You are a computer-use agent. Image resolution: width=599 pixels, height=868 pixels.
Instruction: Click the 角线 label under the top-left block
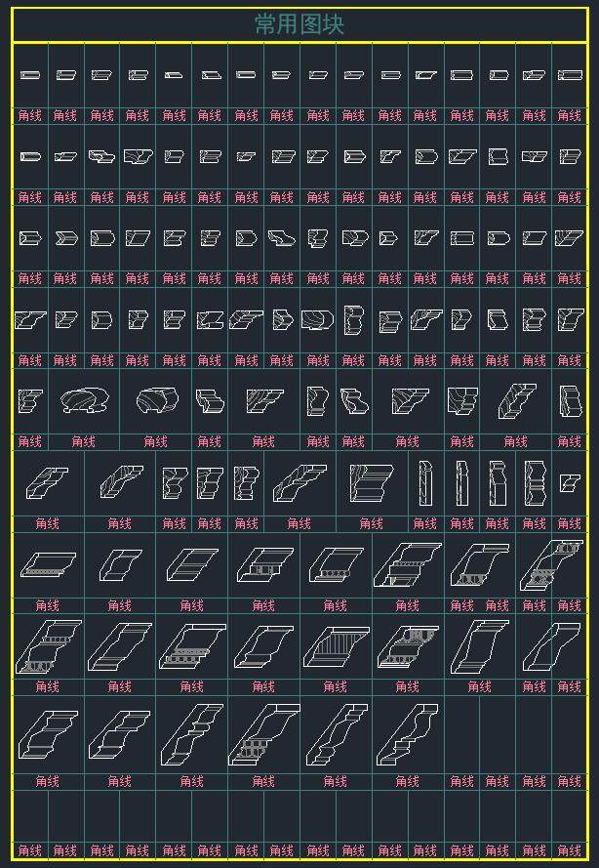29,115
